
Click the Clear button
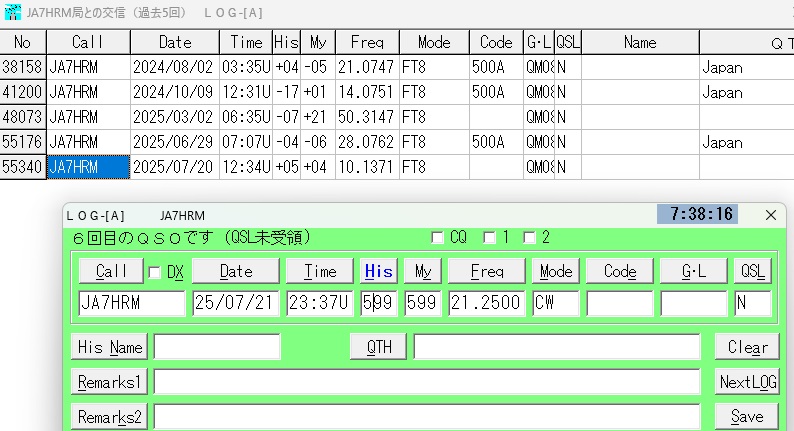point(746,347)
